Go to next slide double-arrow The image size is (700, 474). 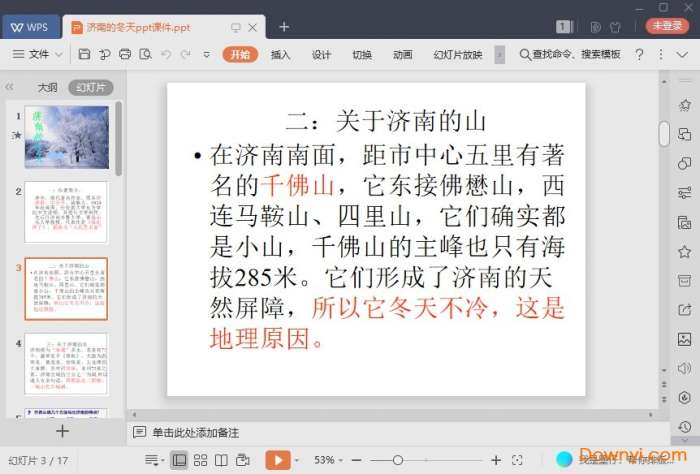click(664, 399)
